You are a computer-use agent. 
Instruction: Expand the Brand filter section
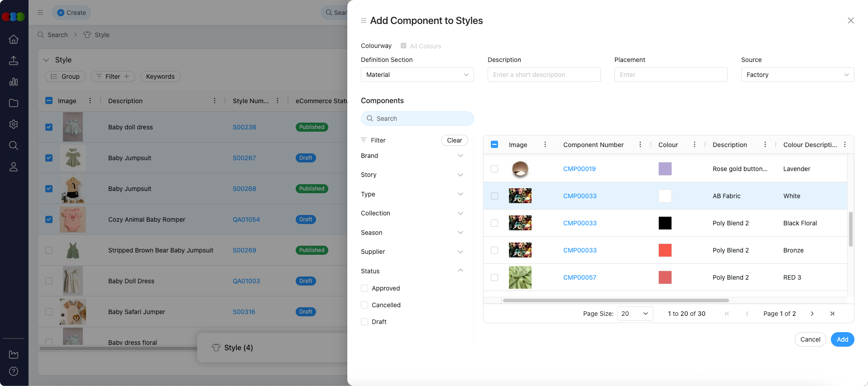tap(460, 156)
